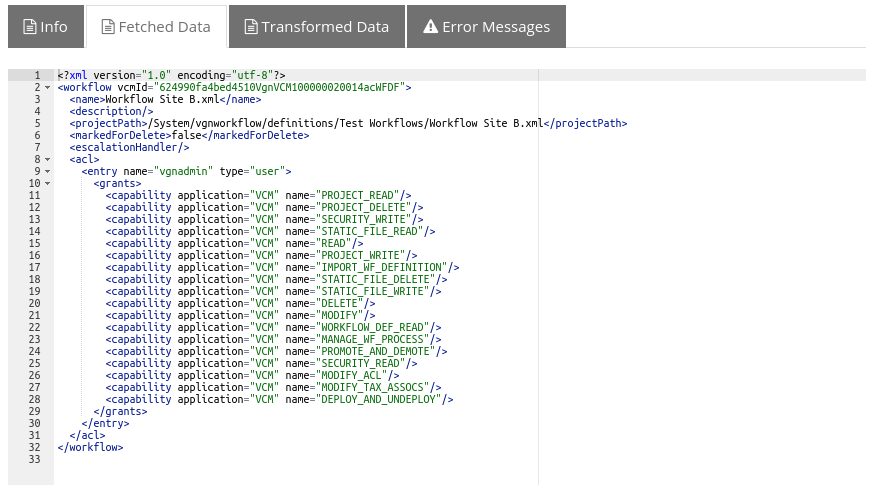Click the "PROJECT_WRITE" capability name
Image resolution: width=879 pixels, height=485 pixels.
pos(360,255)
